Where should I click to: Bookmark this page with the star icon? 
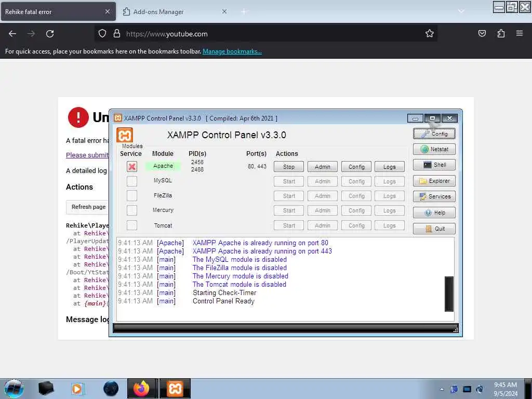click(x=430, y=34)
